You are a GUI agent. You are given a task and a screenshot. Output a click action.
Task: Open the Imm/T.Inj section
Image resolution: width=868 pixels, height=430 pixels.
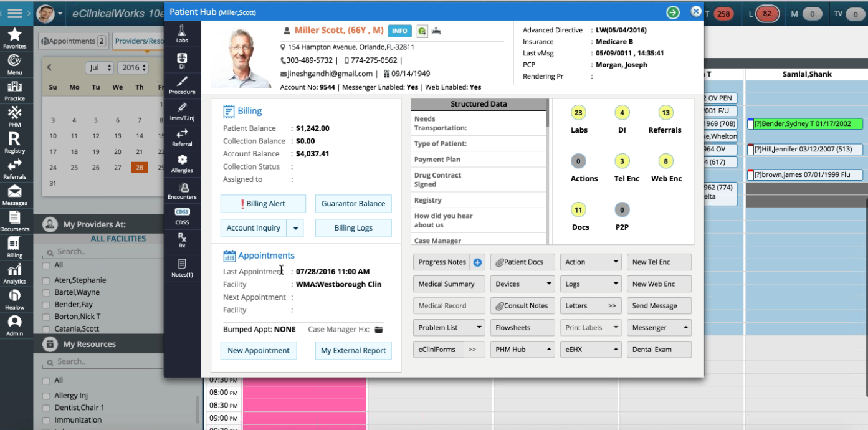coord(182,111)
